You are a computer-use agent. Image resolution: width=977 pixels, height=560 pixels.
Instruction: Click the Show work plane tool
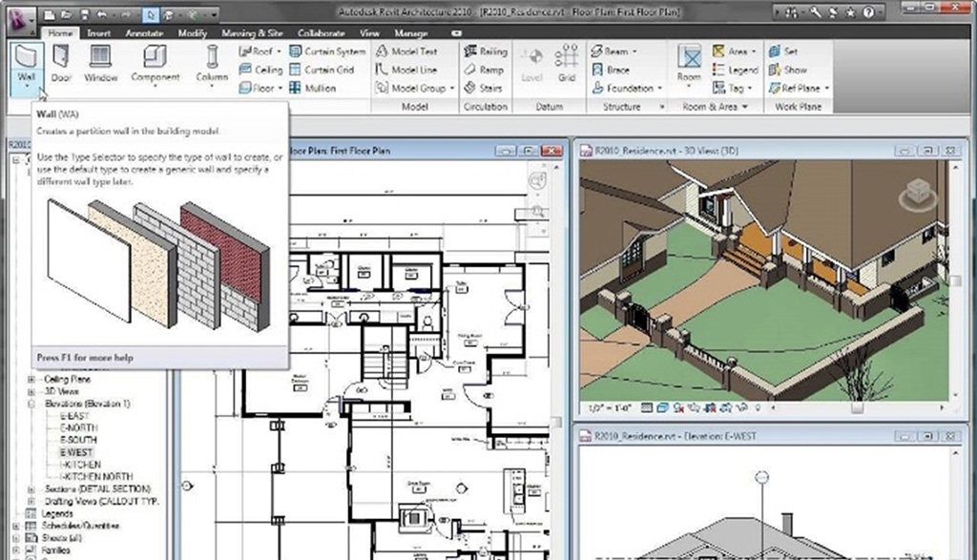tap(787, 70)
